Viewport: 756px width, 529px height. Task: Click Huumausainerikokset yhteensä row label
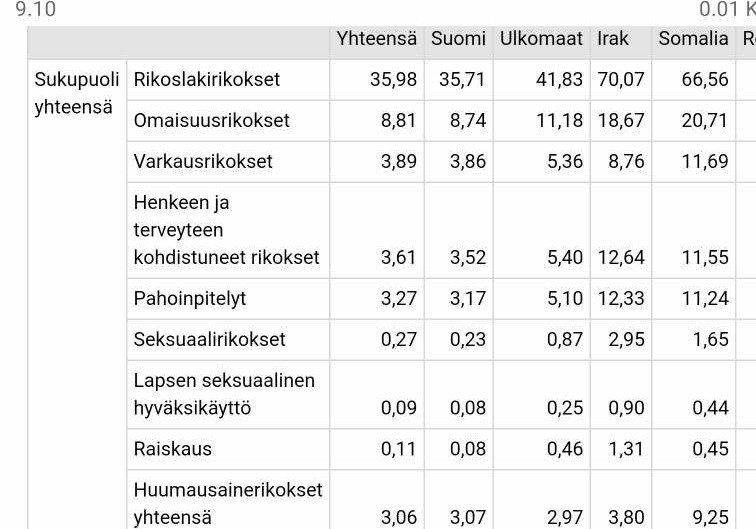(x=228, y=503)
